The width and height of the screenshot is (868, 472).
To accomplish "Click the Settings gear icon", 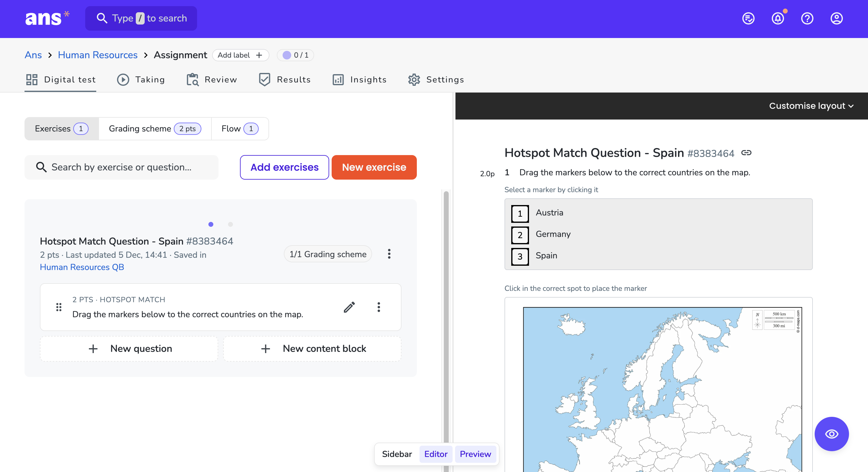I will (x=414, y=79).
